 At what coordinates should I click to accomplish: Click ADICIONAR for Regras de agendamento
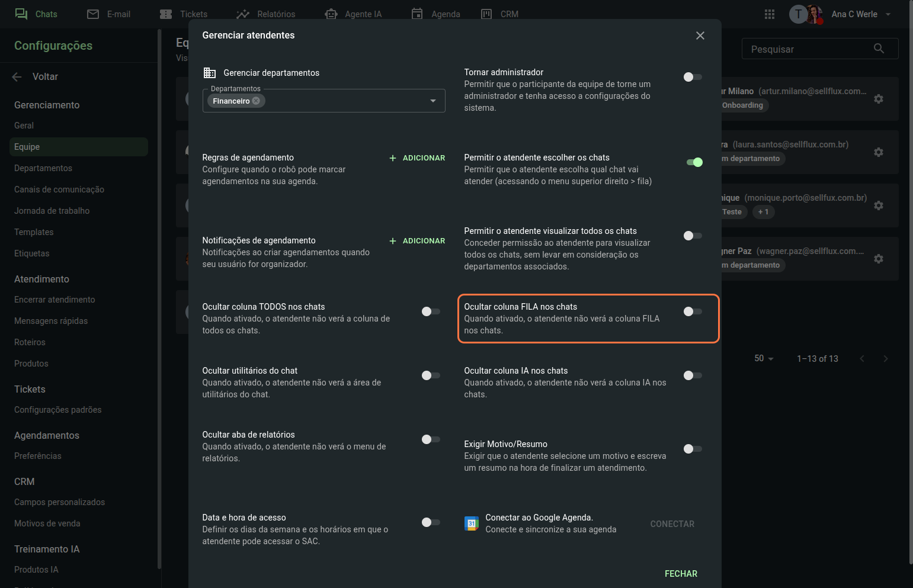[x=417, y=158]
